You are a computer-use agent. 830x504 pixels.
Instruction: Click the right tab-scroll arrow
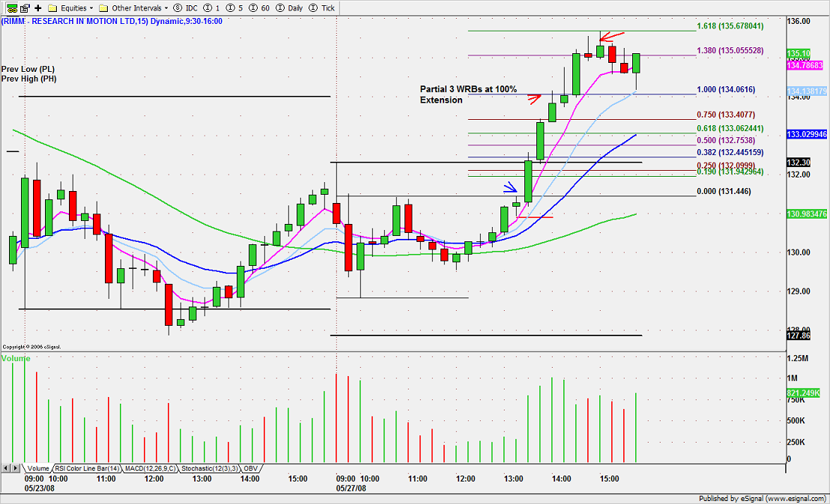[16, 469]
